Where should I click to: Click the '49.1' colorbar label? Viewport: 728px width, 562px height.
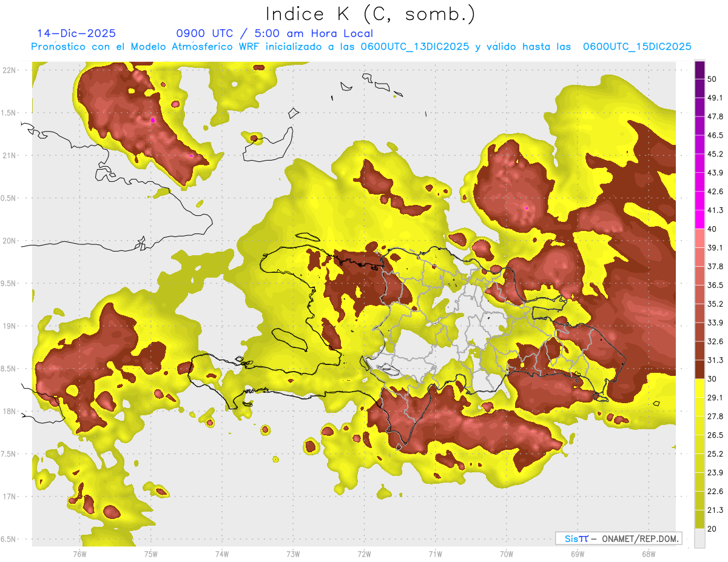pyautogui.click(x=715, y=98)
